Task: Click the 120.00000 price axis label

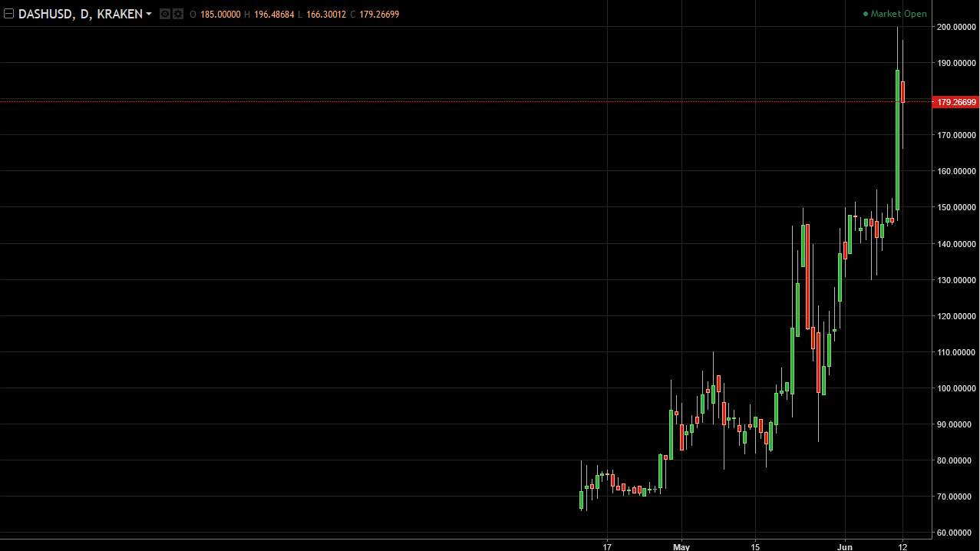Action: pos(956,316)
